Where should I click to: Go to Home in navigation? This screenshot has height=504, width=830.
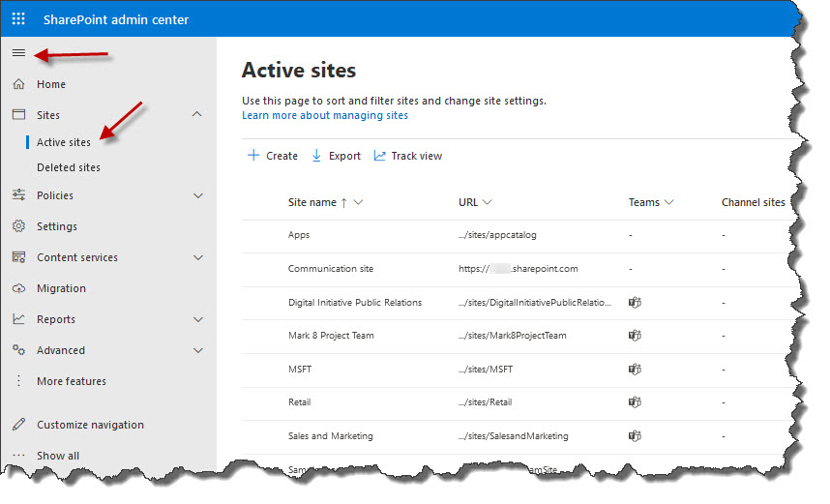tap(51, 84)
